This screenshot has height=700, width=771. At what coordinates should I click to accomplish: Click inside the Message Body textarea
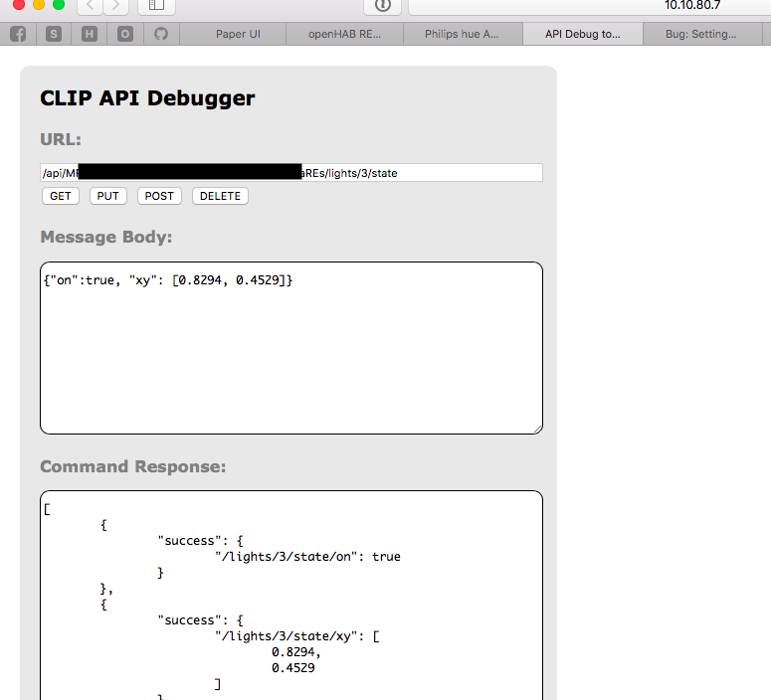click(x=291, y=348)
